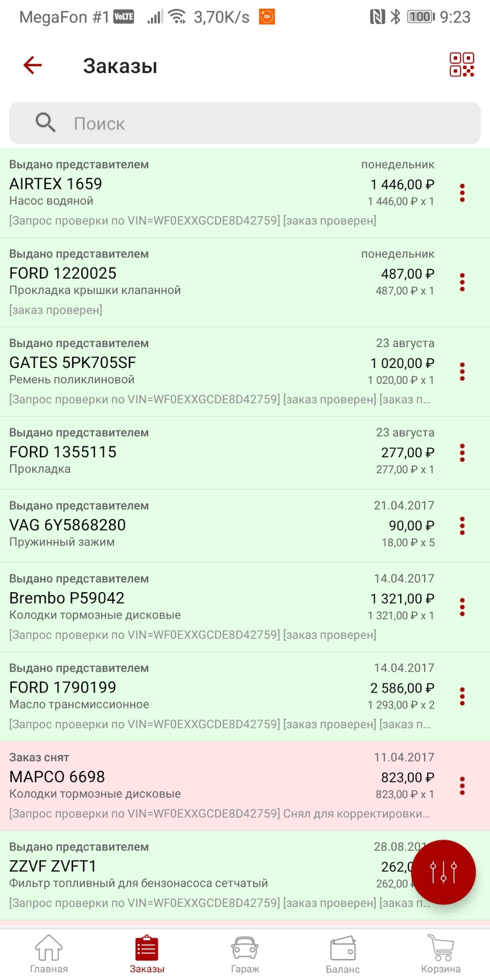Go to the Главная home tab
Image resolution: width=490 pixels, height=980 pixels.
(x=49, y=954)
